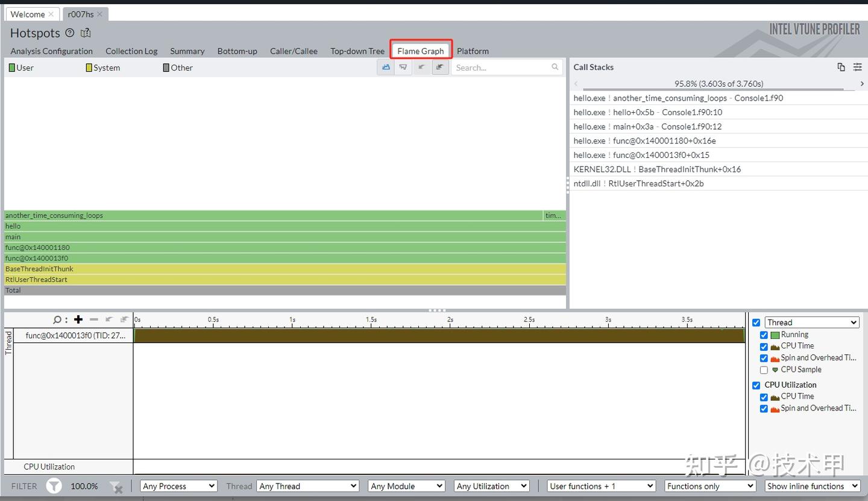Switch flame graph to flame layout icon
This screenshot has width=868, height=501.
click(386, 67)
